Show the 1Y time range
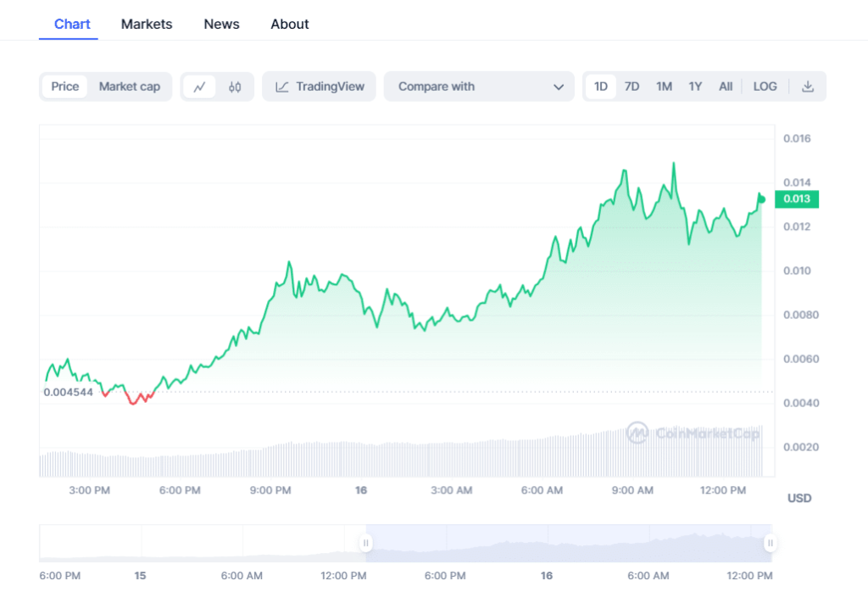Screen dimensions: 868x592 (695, 87)
